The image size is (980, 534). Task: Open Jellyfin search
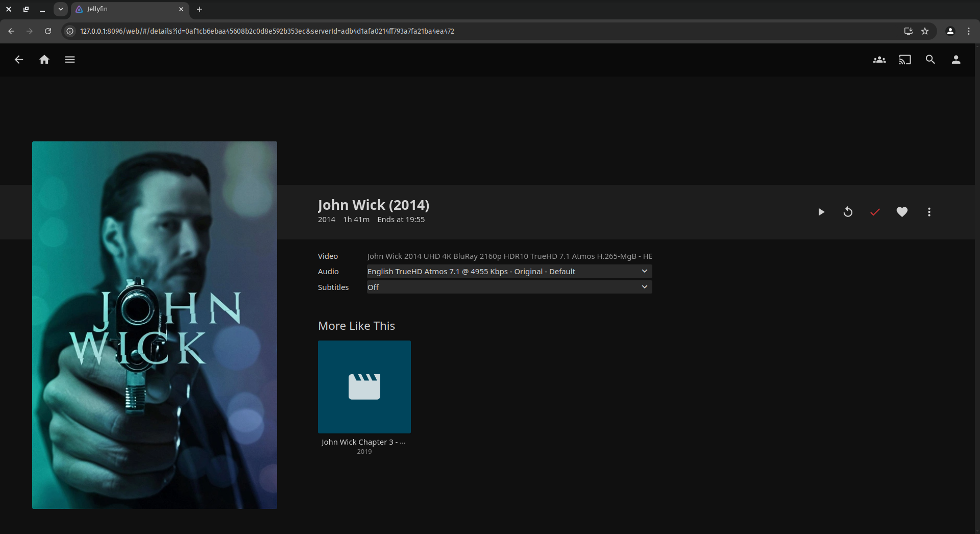[x=930, y=60]
